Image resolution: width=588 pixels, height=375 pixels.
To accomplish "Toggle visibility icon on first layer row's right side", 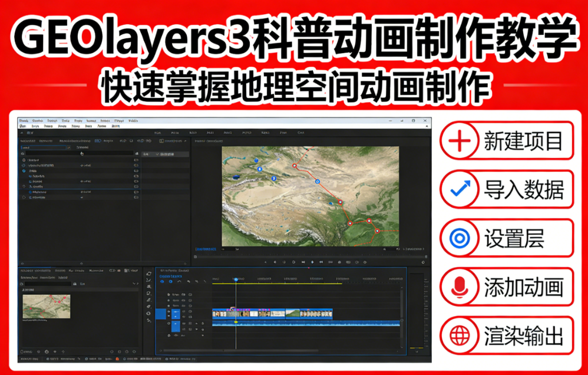I will [x=136, y=160].
